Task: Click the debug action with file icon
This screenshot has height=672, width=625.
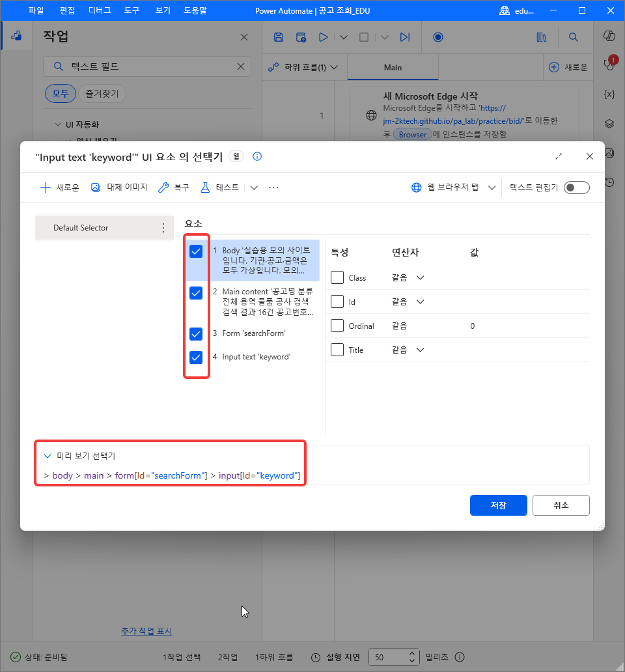Action: 301,37
